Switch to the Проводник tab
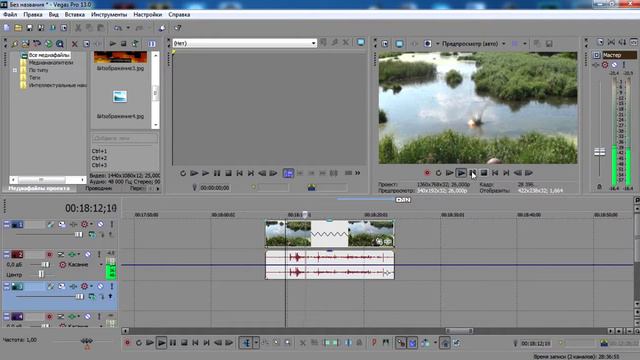The width and height of the screenshot is (640, 360). [x=99, y=189]
